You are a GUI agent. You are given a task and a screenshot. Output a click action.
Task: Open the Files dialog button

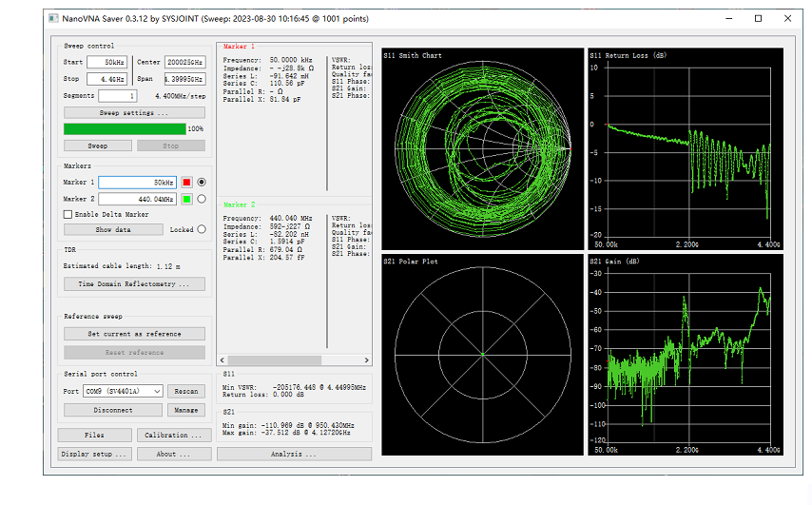coord(94,435)
